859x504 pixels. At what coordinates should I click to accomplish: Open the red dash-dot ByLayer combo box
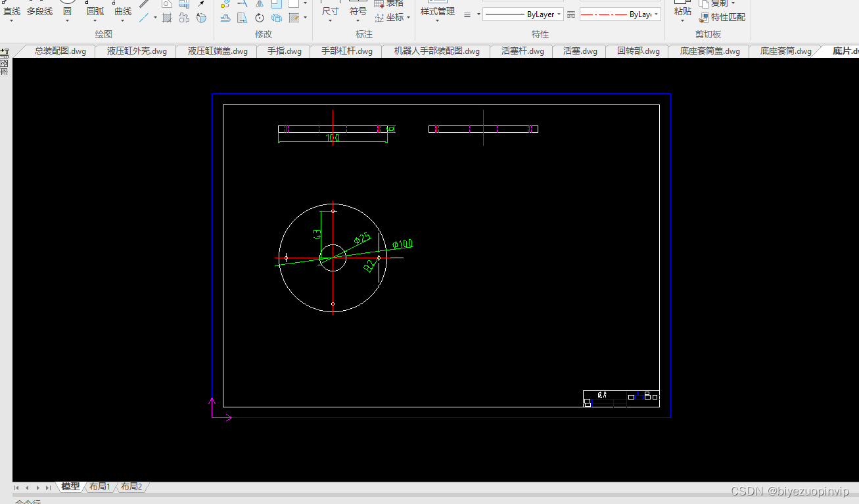(x=620, y=14)
